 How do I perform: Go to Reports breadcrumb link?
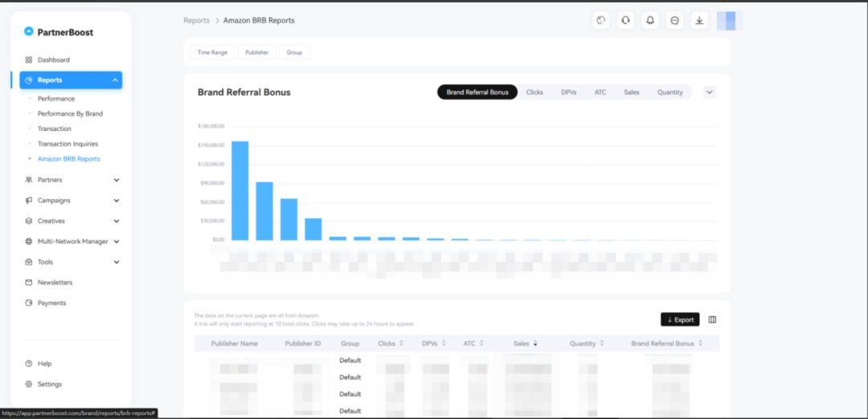pos(197,20)
